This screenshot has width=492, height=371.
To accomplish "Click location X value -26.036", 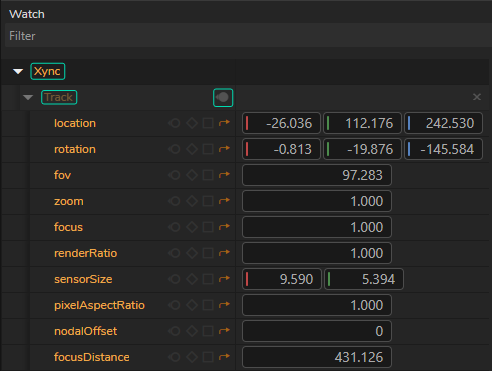I will [281, 123].
